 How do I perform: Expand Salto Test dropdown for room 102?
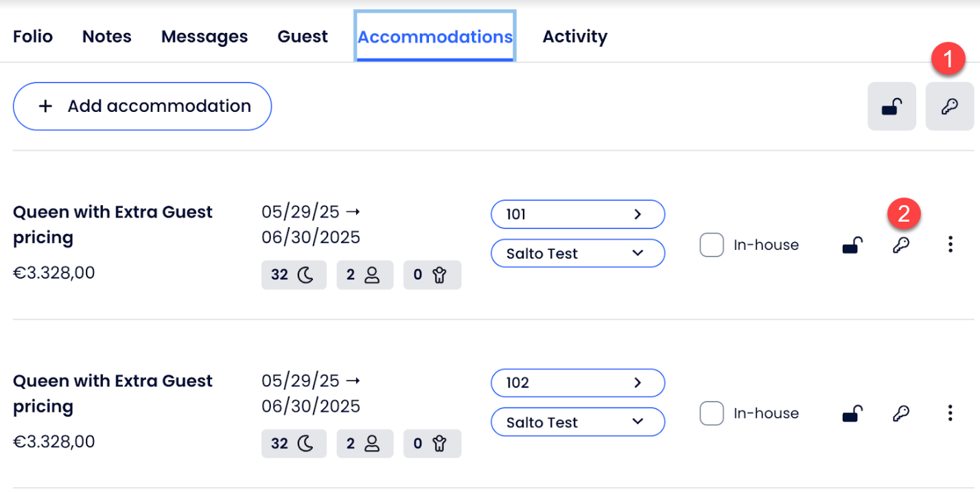[x=638, y=422]
